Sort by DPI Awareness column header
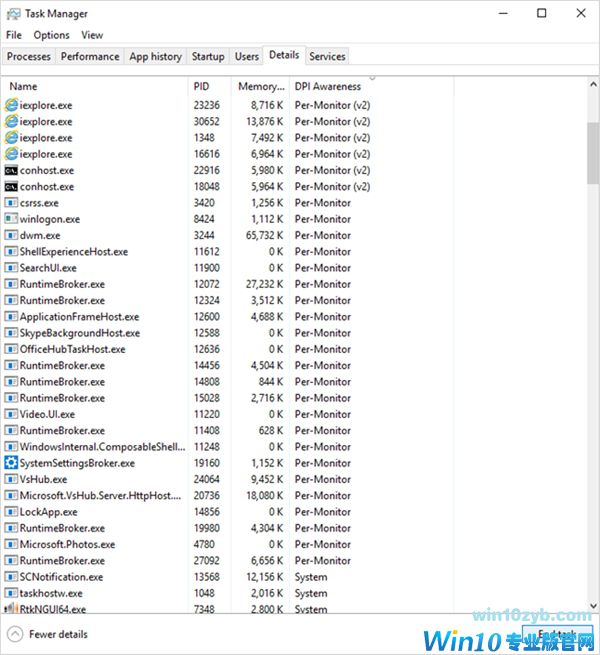The height and width of the screenshot is (655, 600). point(372,86)
